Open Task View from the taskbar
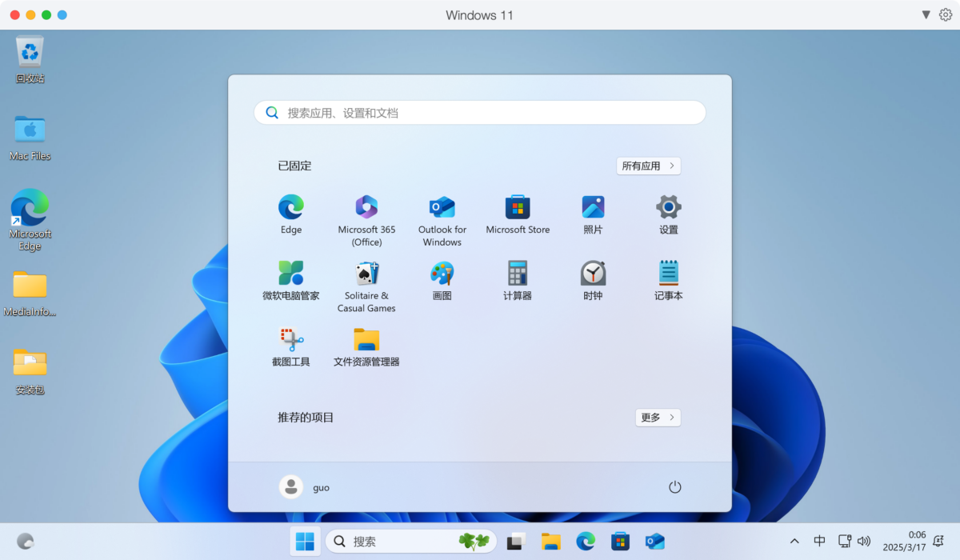The image size is (960, 560). tap(515, 542)
